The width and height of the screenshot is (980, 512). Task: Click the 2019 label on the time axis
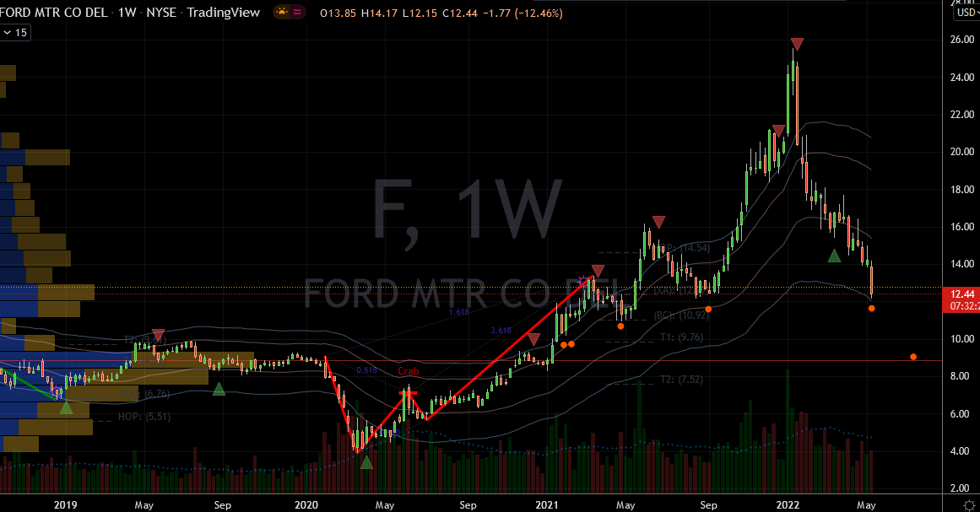65,504
